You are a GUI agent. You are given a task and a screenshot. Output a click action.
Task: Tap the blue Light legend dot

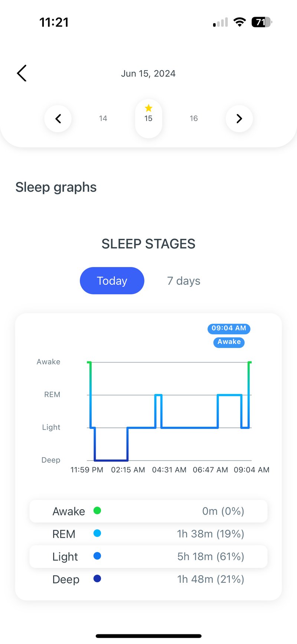coord(97,556)
